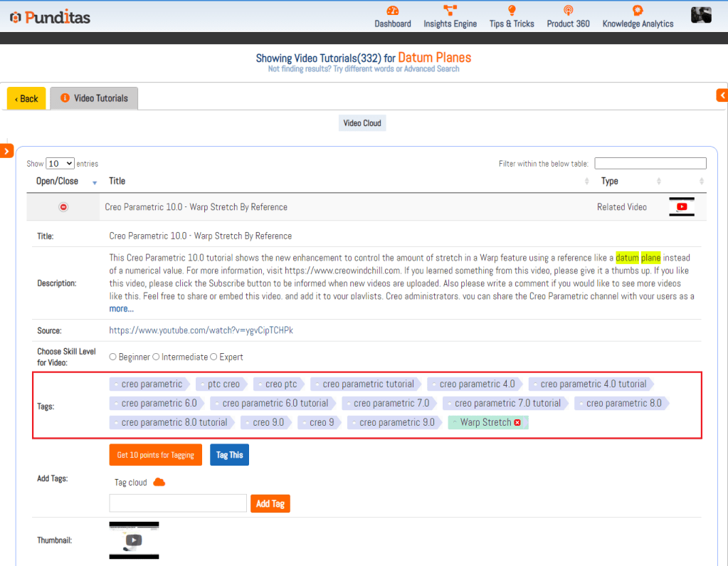Open Tips & Tricks lightbulb icon

point(511,11)
